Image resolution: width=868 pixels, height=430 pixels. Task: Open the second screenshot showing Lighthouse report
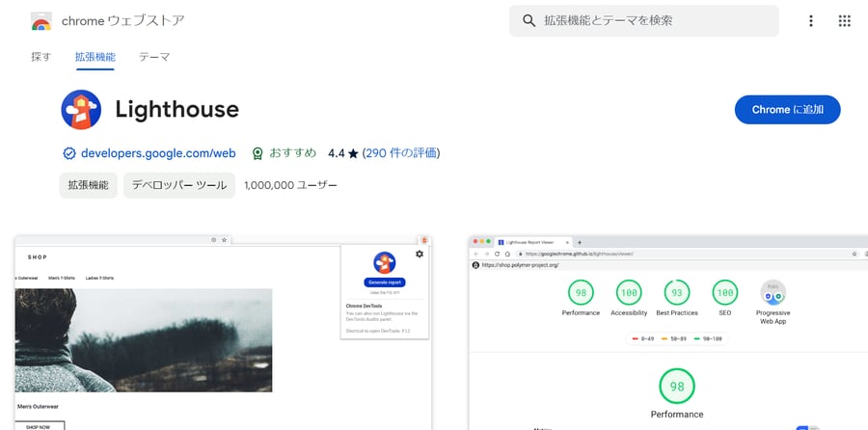pos(668,333)
